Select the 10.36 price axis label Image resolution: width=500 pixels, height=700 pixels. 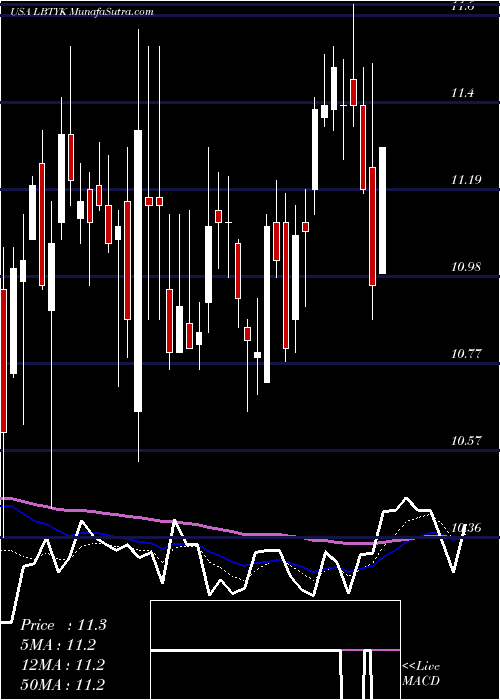pyautogui.click(x=465, y=529)
